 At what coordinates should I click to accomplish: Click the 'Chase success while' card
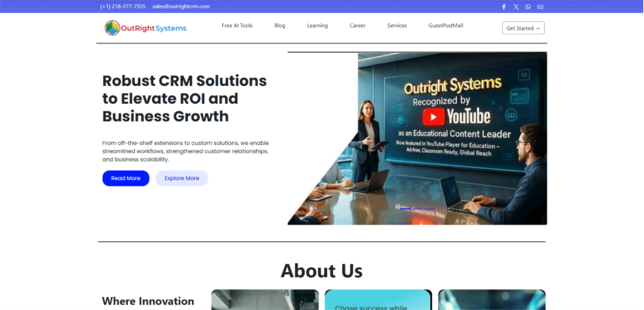coord(378,300)
